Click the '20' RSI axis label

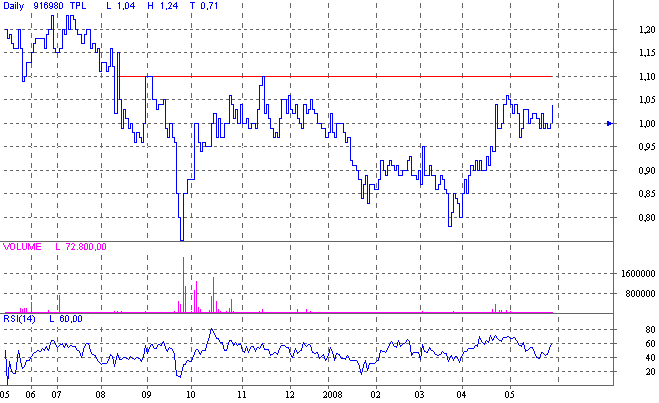650,372
